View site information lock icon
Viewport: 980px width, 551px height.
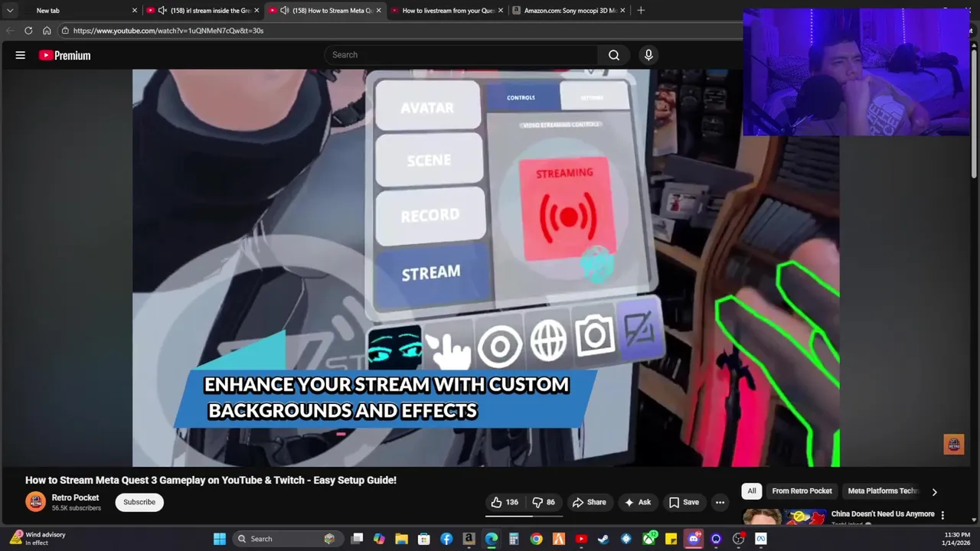pyautogui.click(x=65, y=31)
